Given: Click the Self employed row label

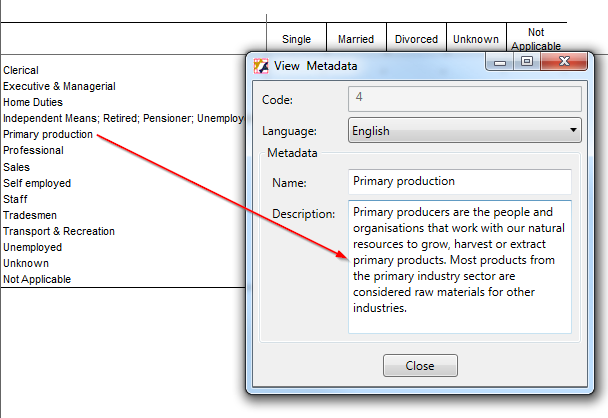Looking at the screenshot, I should point(35,183).
